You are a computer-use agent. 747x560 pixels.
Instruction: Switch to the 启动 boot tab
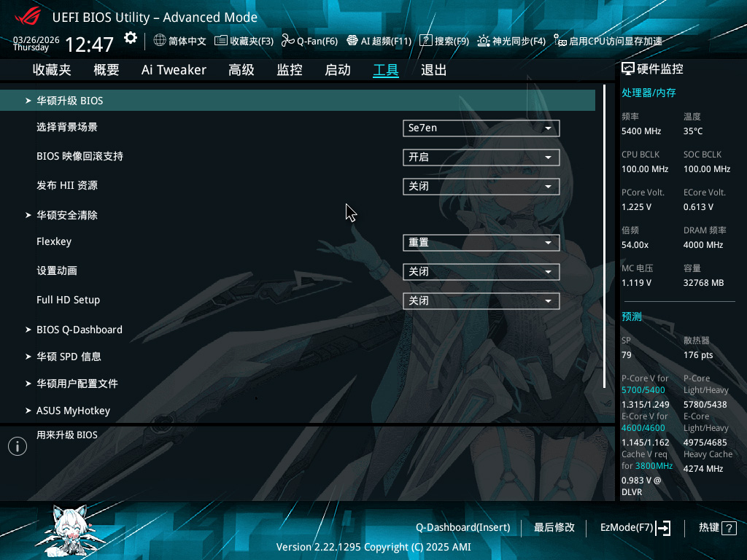337,70
